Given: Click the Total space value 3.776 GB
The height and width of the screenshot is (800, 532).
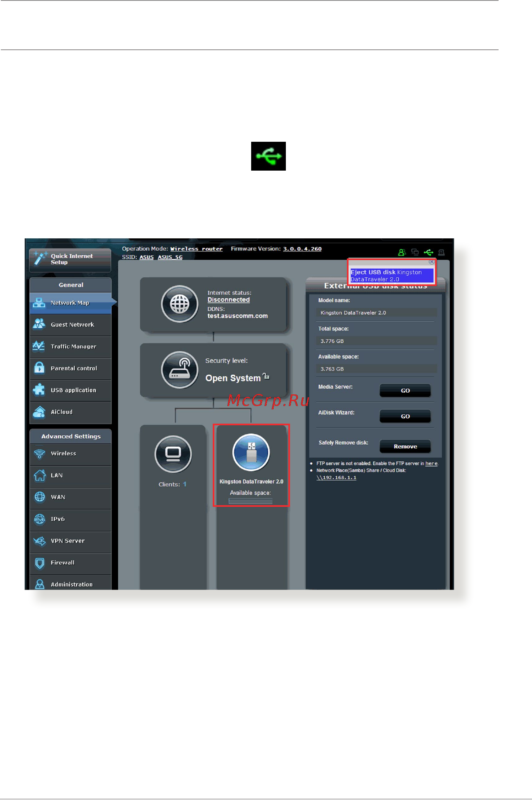Looking at the screenshot, I should pyautogui.click(x=377, y=341).
